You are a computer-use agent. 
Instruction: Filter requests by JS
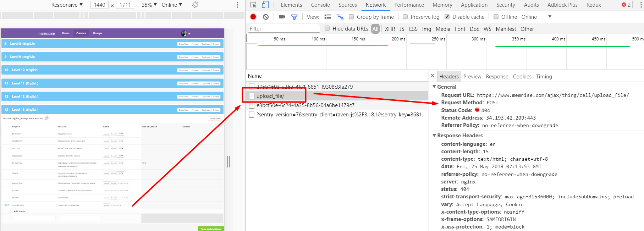(x=402, y=29)
